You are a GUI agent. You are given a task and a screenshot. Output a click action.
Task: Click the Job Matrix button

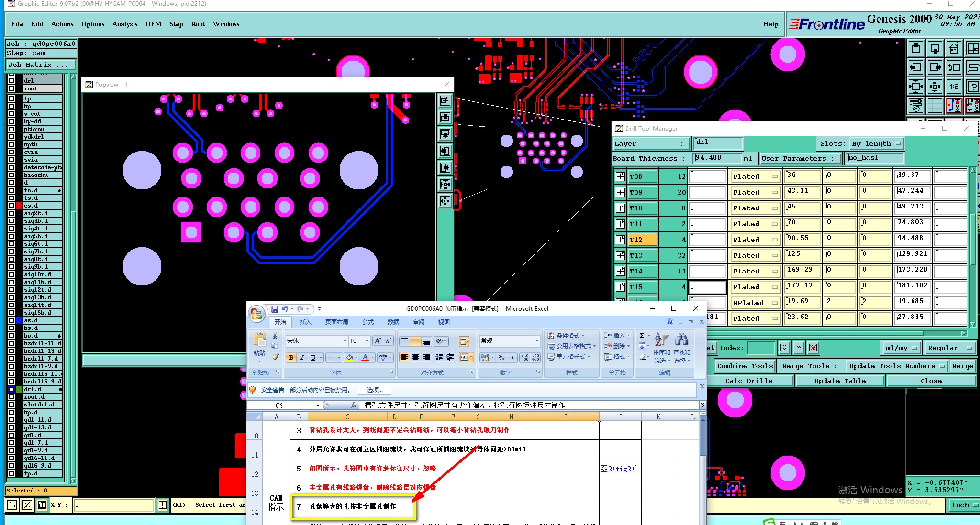click(41, 65)
